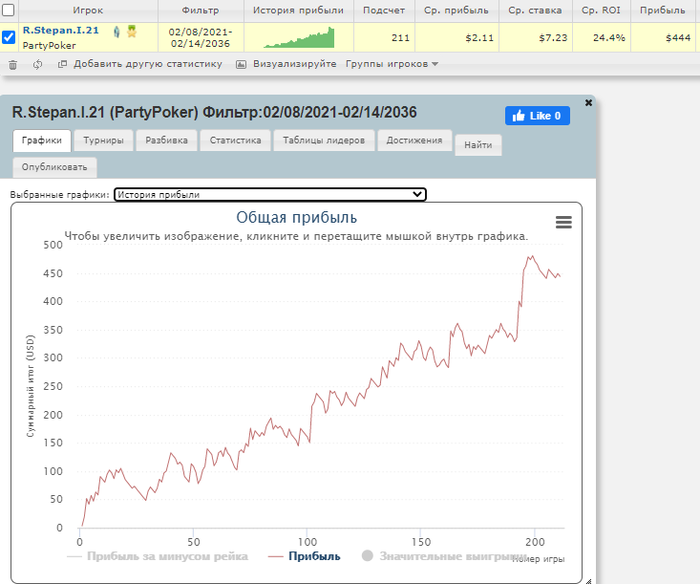Viewport: 700px width, 584px height.
Task: Click the resize handle at chart panel corner
Action: click(588, 581)
